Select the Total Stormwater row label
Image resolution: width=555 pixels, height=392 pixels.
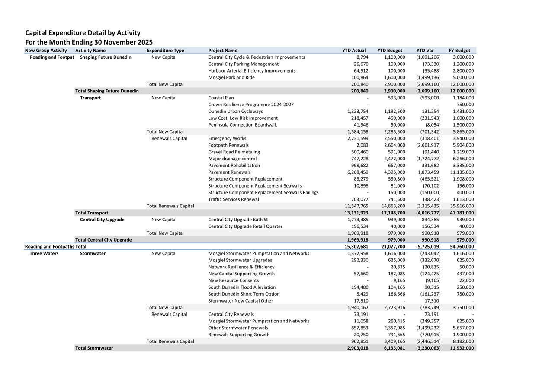[x=94, y=348]
